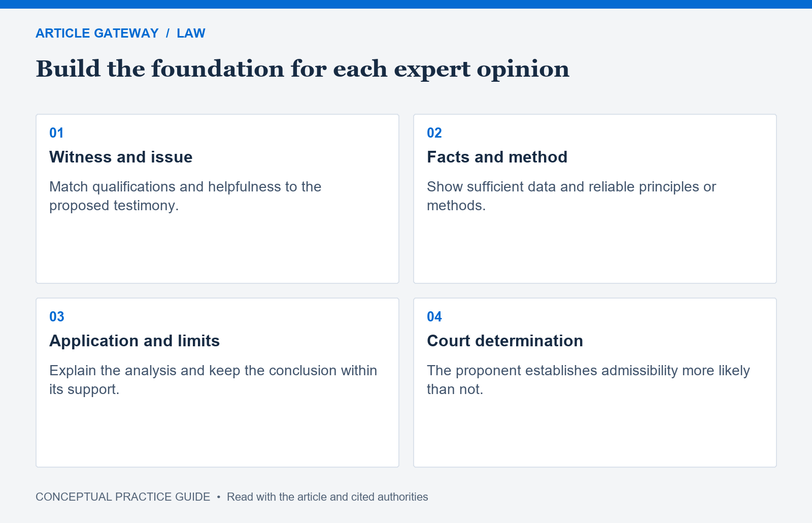Select the number 04 label
The image size is (812, 523).
(x=434, y=317)
